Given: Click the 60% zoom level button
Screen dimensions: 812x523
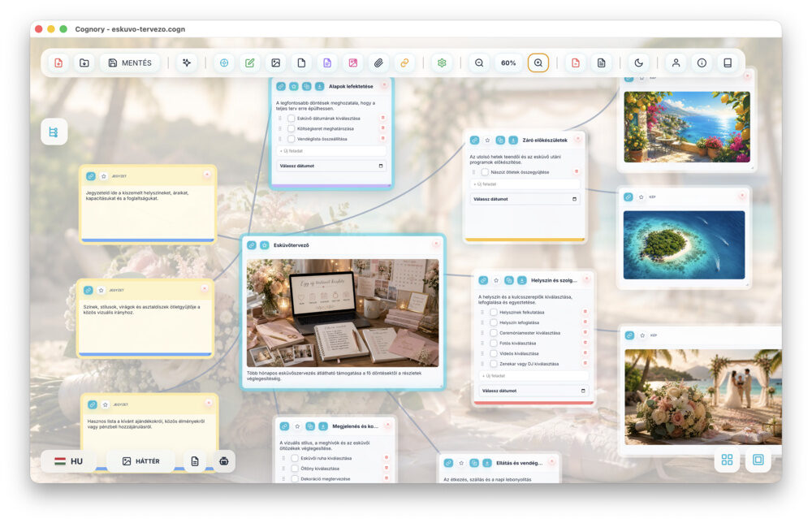Looking at the screenshot, I should [x=508, y=63].
